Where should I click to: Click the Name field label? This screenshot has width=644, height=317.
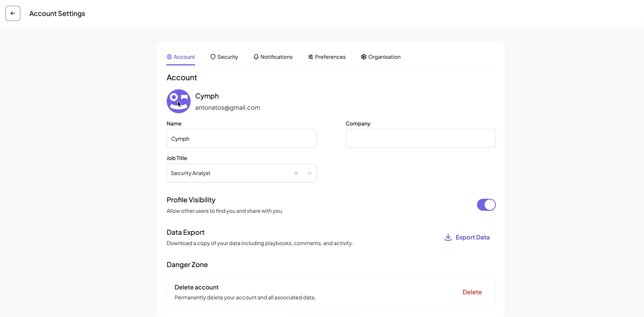coord(174,124)
